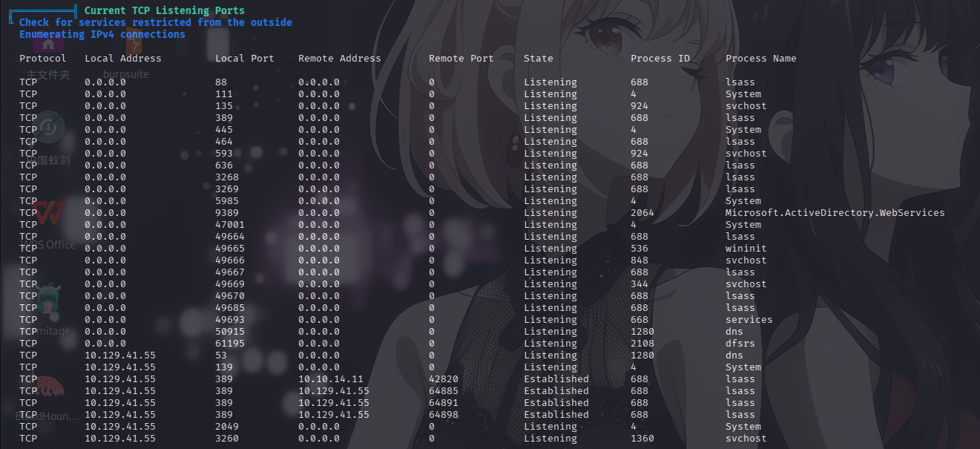The height and width of the screenshot is (449, 980).
Task: Click the 'Local Address' column header
Action: [123, 59]
